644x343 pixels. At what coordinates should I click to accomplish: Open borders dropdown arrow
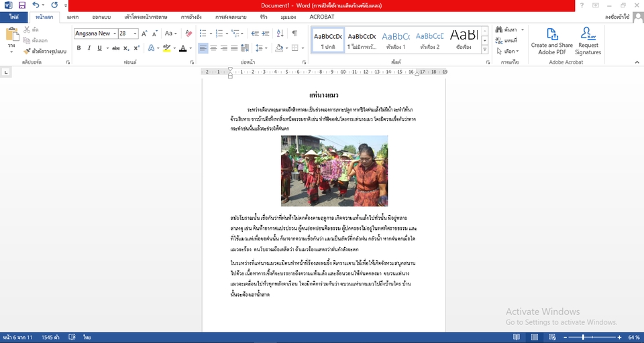coord(303,48)
